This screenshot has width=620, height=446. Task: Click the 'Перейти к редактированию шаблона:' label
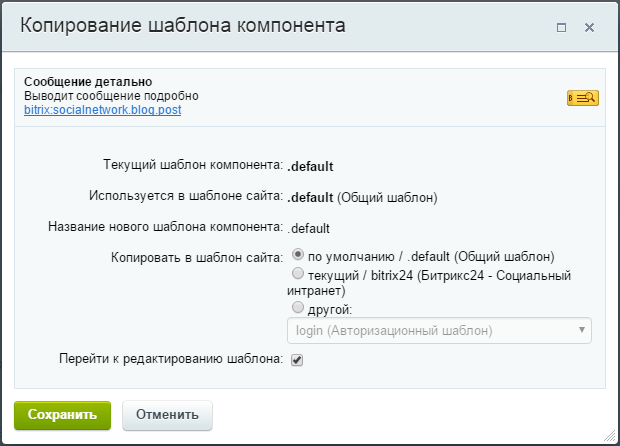[x=171, y=359]
